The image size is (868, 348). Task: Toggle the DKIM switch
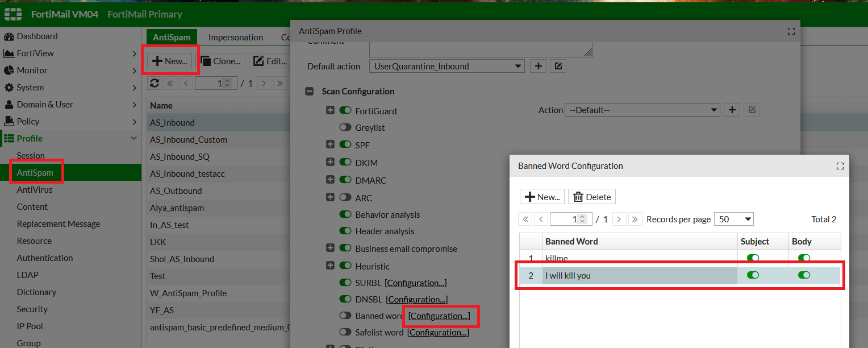tap(345, 163)
